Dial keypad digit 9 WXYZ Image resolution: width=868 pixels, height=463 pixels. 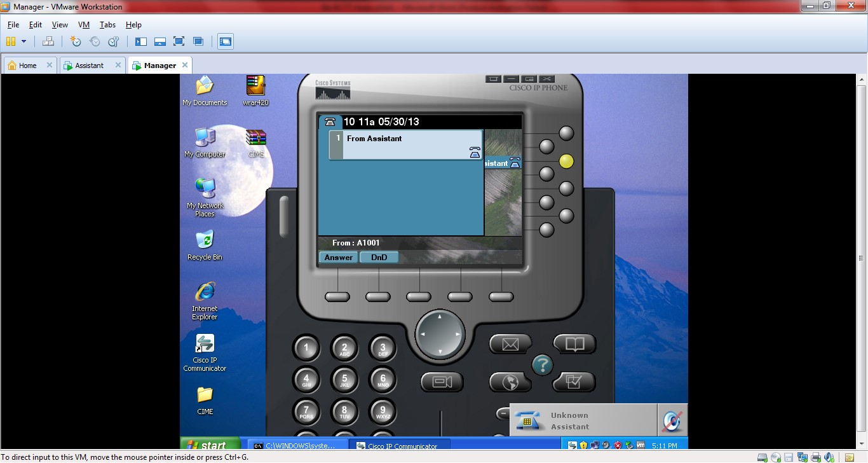click(x=383, y=411)
